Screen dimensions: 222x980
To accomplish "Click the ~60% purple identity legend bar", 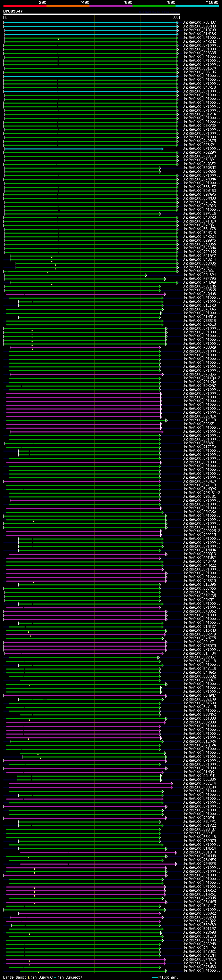I will click(x=111, y=6).
